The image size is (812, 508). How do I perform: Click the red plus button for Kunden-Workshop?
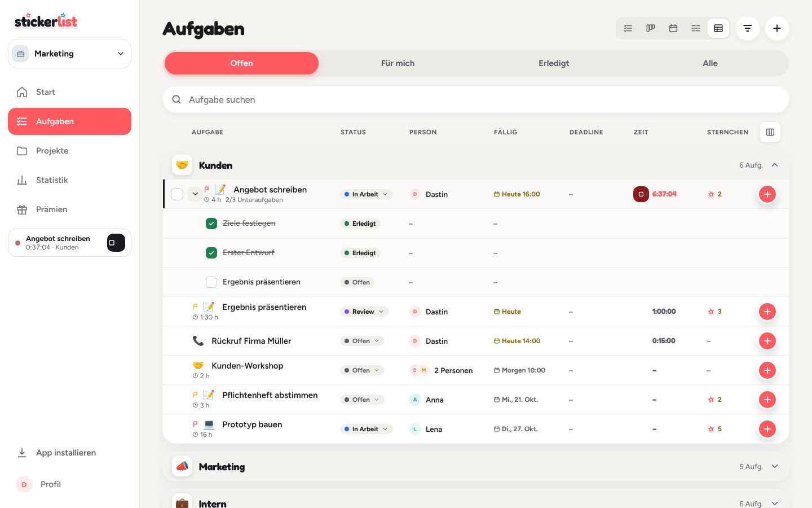pyautogui.click(x=767, y=370)
